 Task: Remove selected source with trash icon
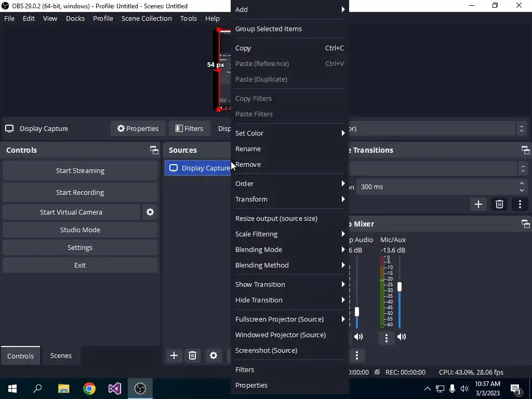192,355
